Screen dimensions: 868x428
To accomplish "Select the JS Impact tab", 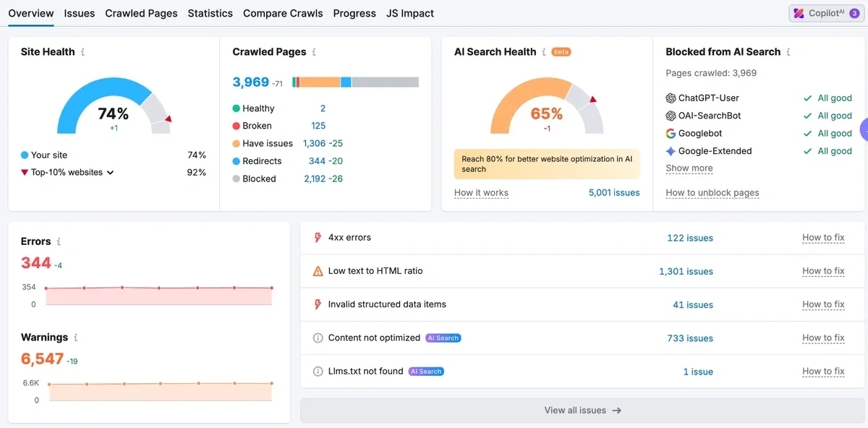I will pos(409,13).
